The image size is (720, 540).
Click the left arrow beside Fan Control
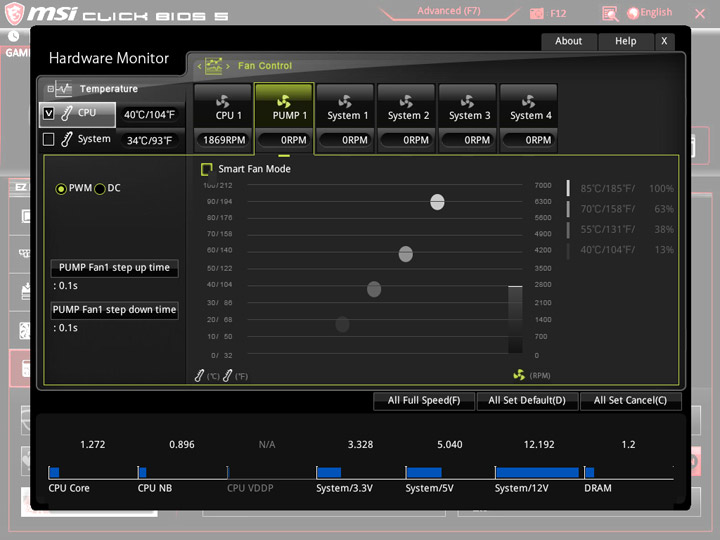(x=199, y=67)
